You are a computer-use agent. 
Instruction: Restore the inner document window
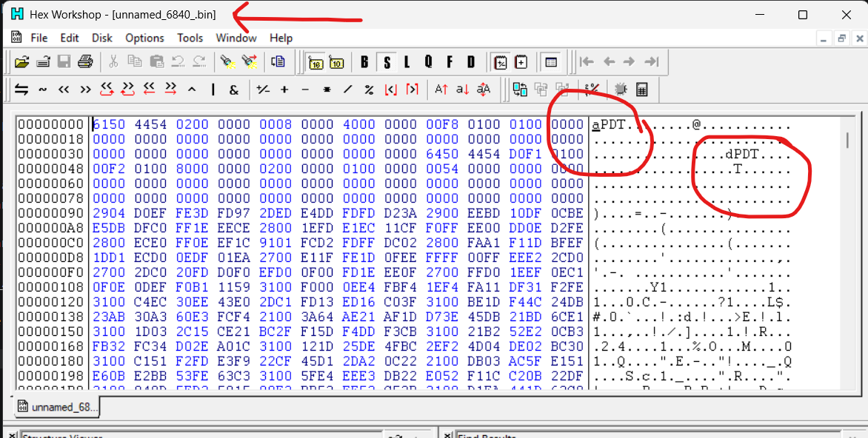(x=841, y=38)
